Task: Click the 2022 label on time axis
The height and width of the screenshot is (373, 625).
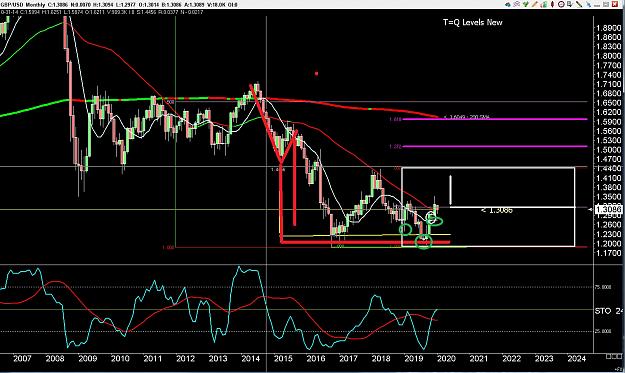Action: click(x=512, y=358)
